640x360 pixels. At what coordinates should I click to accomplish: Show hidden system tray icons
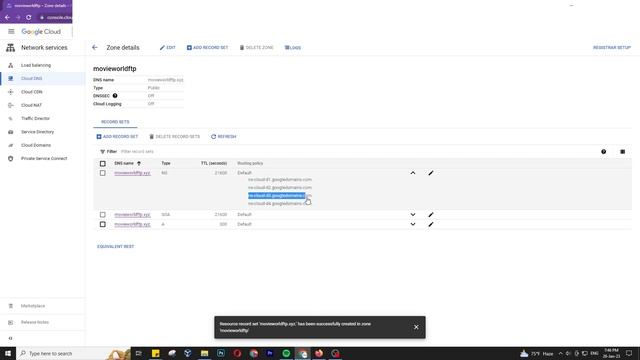point(560,353)
